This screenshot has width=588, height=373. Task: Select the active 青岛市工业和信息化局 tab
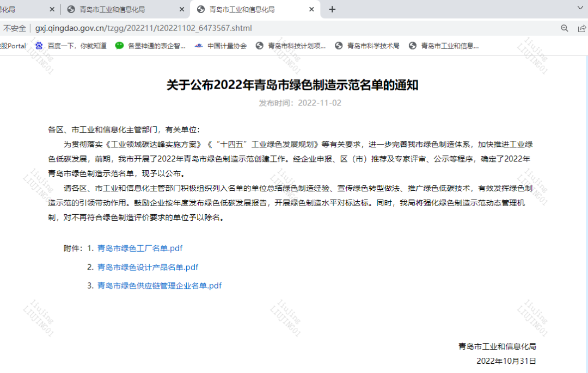pyautogui.click(x=255, y=9)
